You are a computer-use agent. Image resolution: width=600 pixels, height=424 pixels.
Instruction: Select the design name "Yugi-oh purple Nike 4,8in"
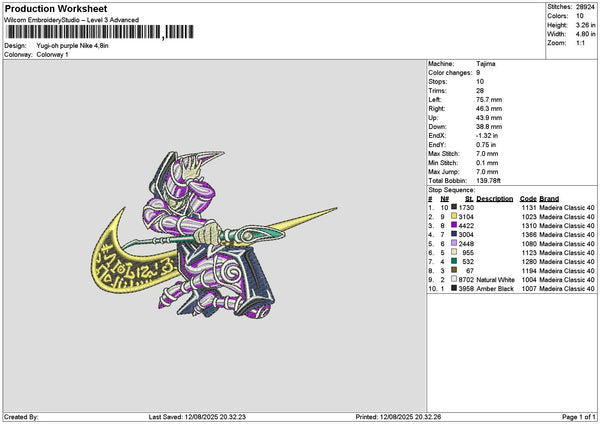click(x=72, y=46)
